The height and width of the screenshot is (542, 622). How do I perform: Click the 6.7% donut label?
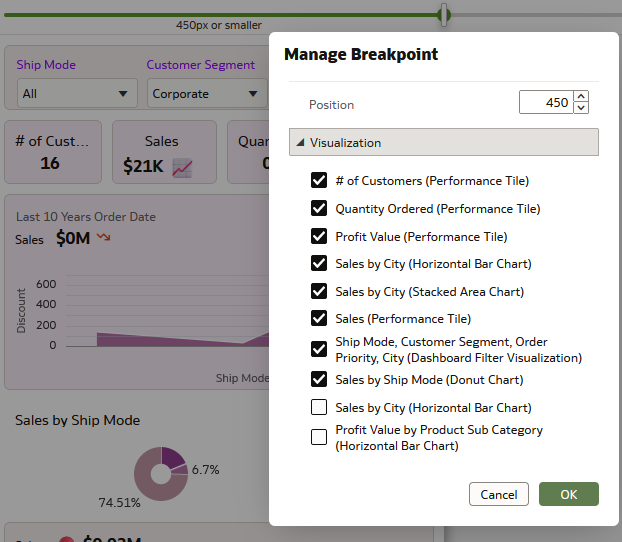[205, 470]
